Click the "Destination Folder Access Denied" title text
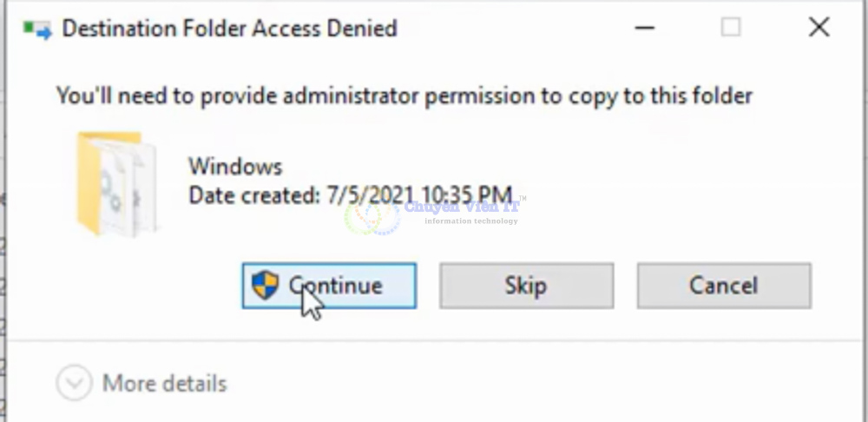 (229, 29)
